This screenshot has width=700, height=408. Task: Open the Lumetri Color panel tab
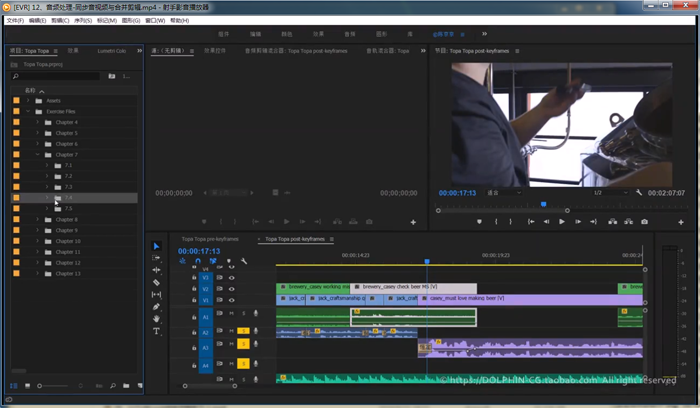point(112,51)
